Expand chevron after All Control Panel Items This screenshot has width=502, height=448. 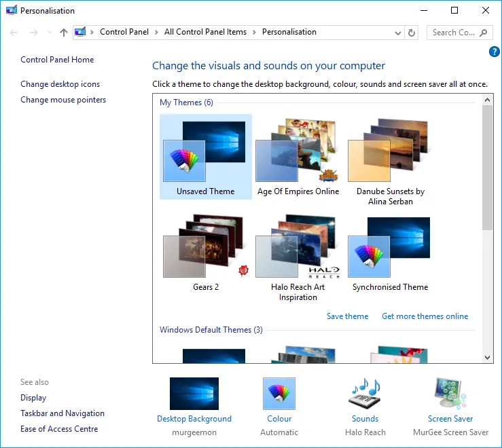[254, 32]
